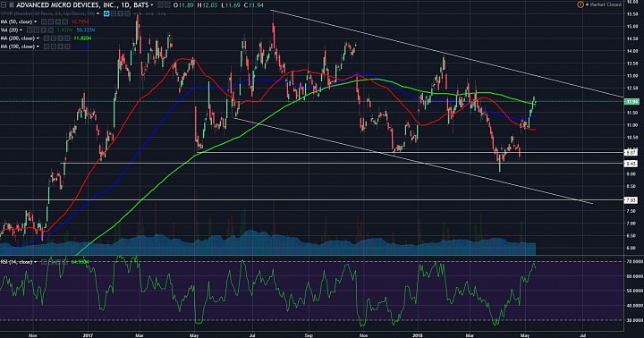The width and height of the screenshot is (644, 338).
Task: Open format settings for MA (200, close)
Action: (54, 38)
